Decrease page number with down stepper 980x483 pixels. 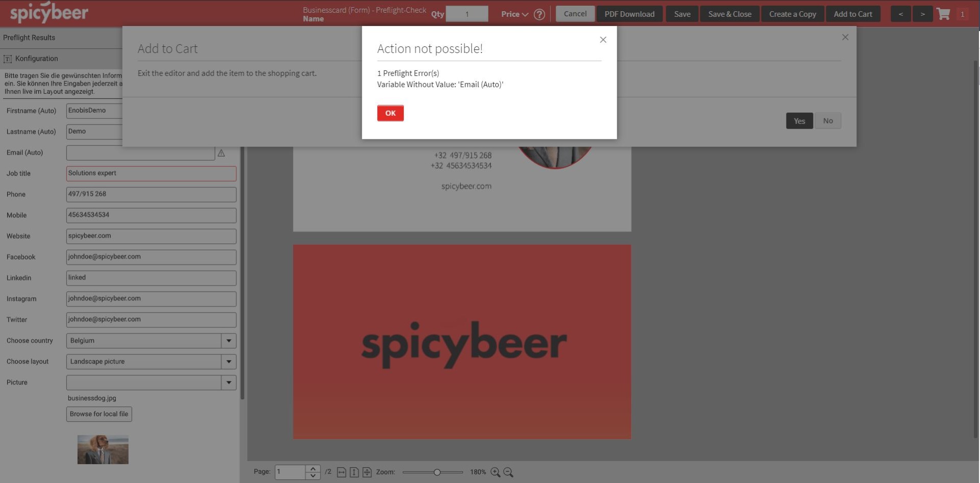point(313,476)
